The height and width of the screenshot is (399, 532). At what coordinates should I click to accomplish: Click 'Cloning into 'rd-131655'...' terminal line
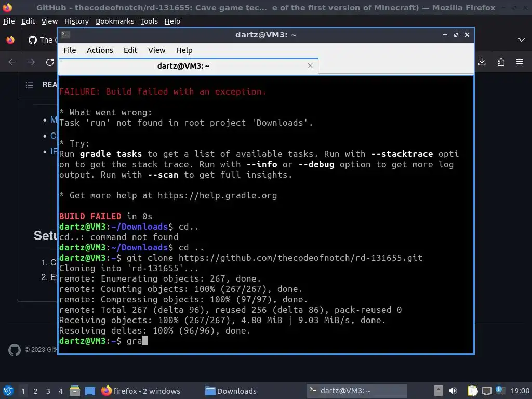[x=129, y=268]
